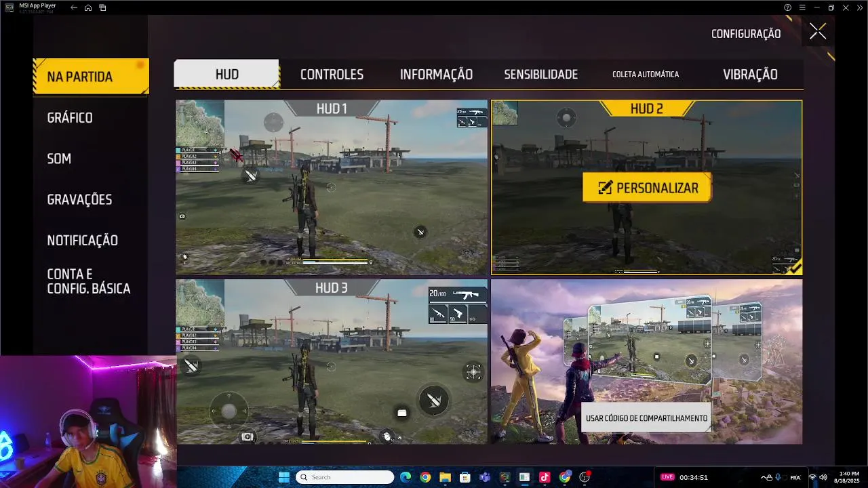
Task: Switch to the HUD tab
Action: 226,74
